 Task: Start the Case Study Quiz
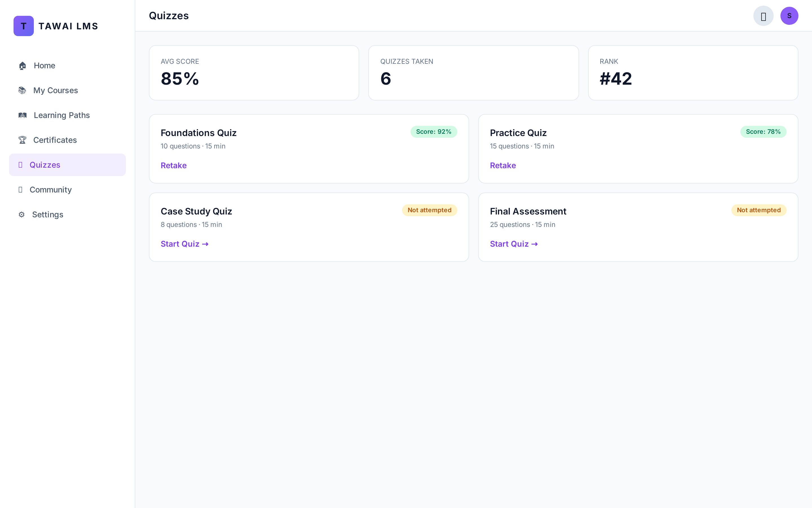(185, 244)
